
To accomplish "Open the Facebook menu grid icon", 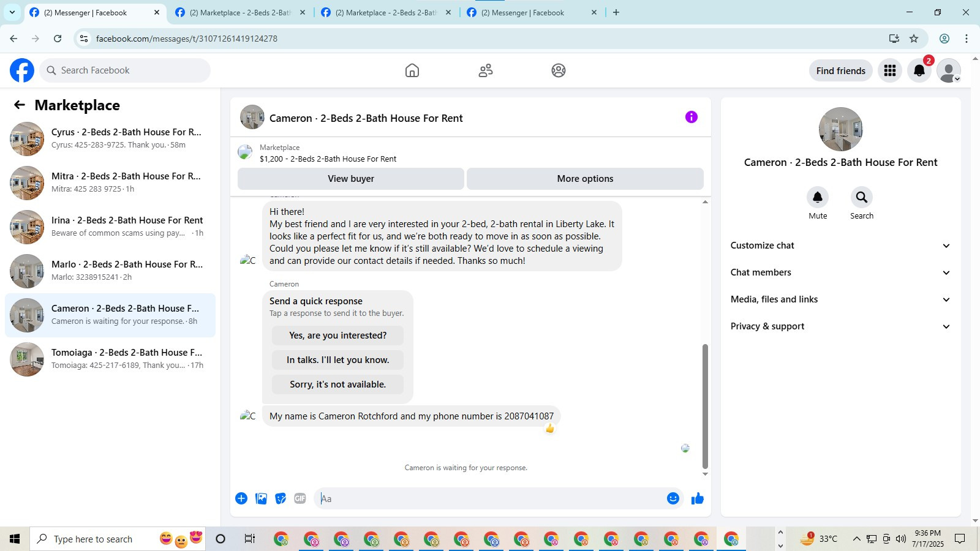I will click(x=890, y=70).
